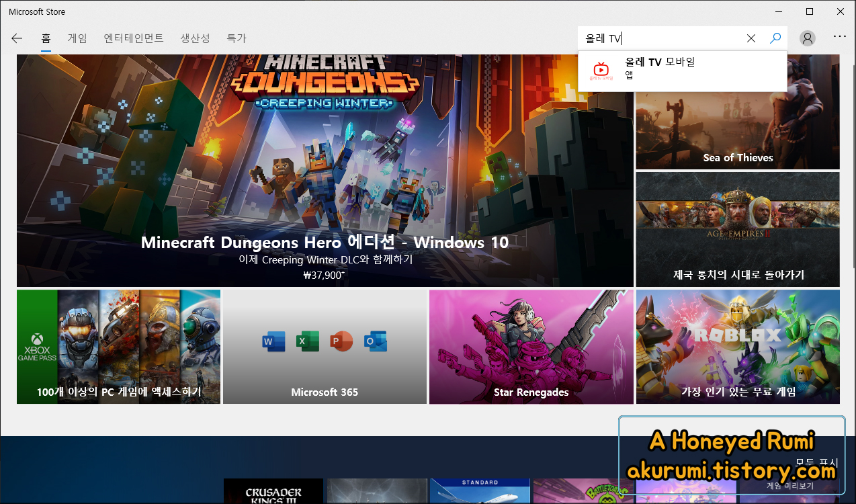Viewport: 856px width, 504px height.
Task: Click the 올레 TV 모바일 app icon
Action: point(601,70)
